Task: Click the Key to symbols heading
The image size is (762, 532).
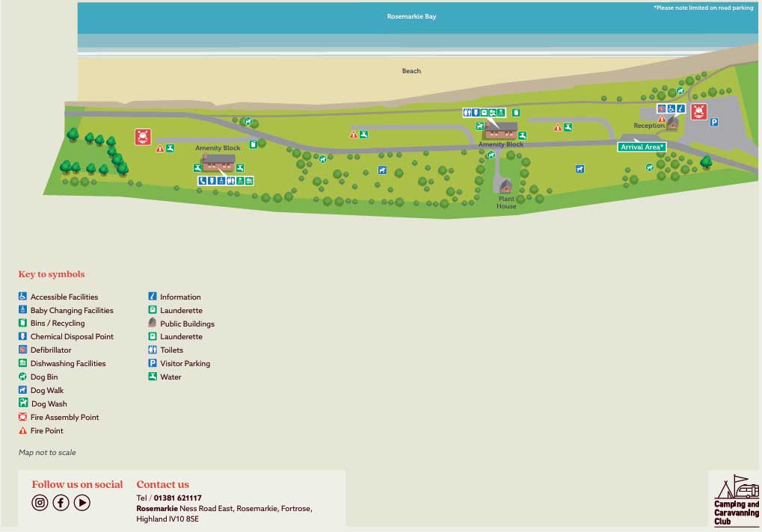Action: pyautogui.click(x=52, y=274)
